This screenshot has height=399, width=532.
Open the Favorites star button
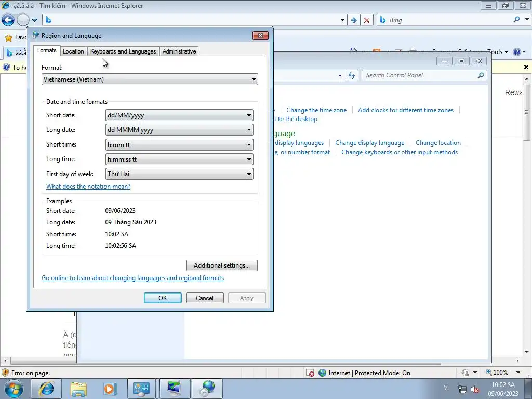9,37
